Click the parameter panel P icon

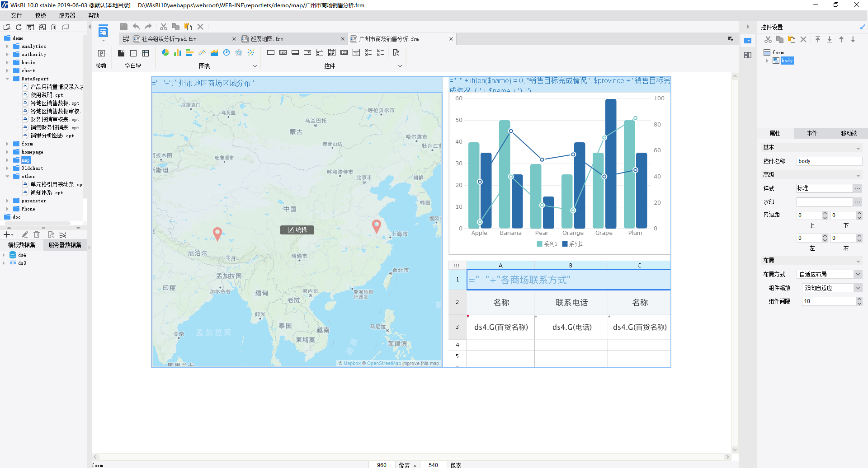click(x=101, y=53)
